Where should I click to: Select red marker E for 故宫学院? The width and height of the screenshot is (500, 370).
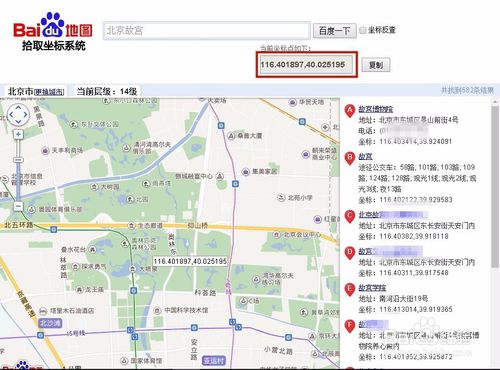(x=350, y=290)
